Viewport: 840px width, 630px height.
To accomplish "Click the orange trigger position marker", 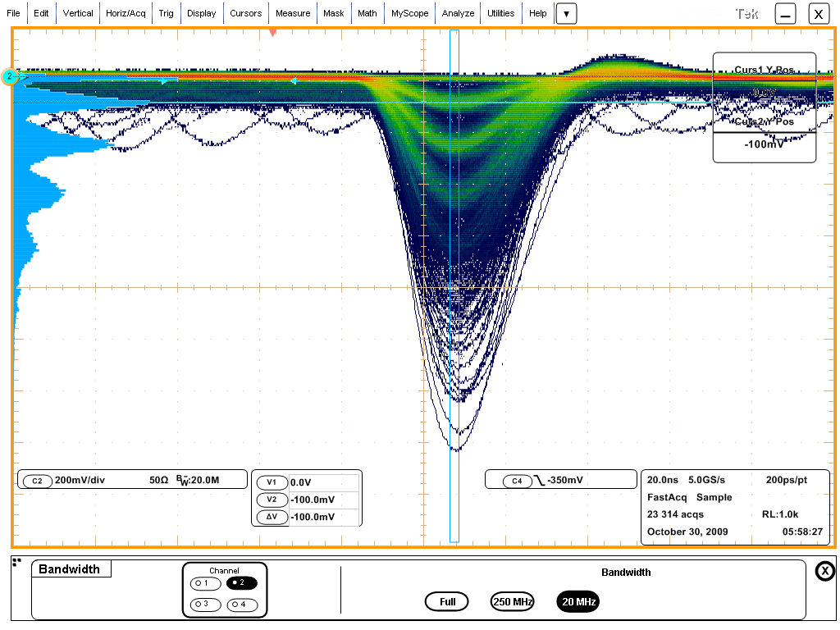I will 273,33.
